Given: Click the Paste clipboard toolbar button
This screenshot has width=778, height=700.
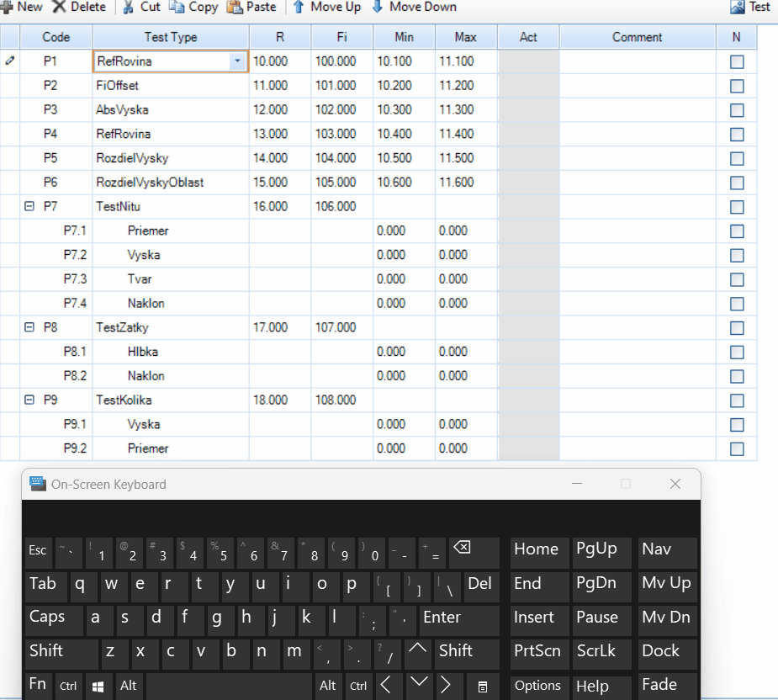Looking at the screenshot, I should (251, 7).
